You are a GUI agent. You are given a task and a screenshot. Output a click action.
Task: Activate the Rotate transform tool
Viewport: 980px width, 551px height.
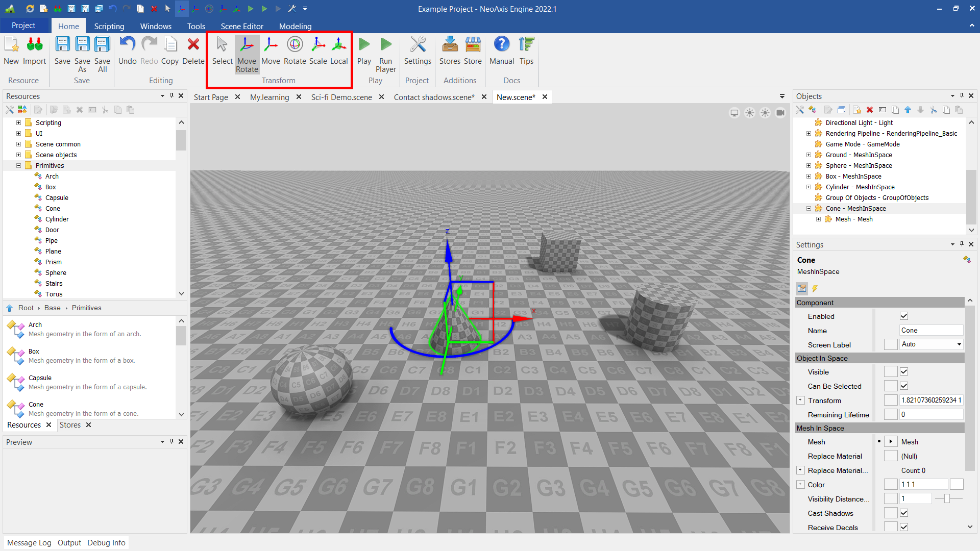point(295,51)
